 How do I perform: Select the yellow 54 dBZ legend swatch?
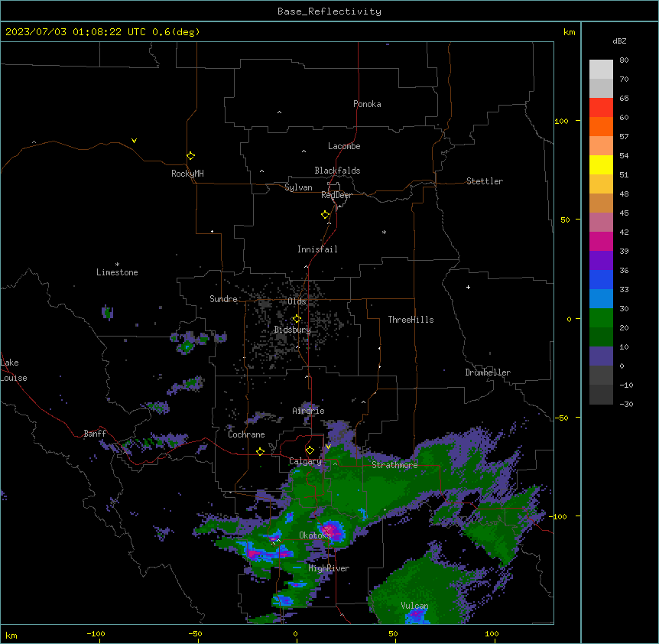point(601,164)
